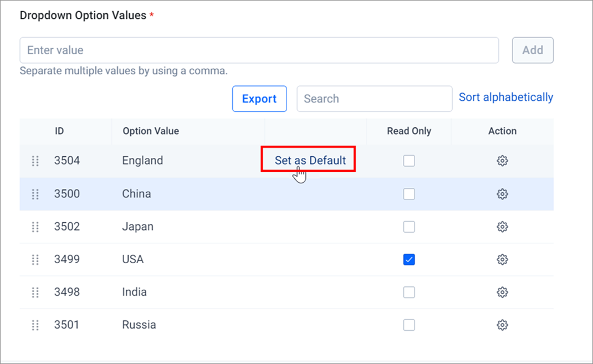Click the comma separation hint text
The width and height of the screenshot is (593, 364).
pyautogui.click(x=124, y=71)
